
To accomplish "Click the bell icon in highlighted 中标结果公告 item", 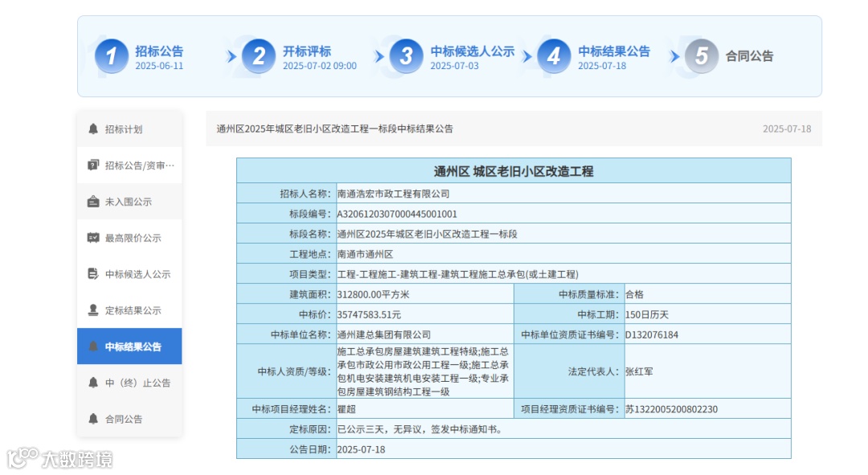I will click(x=93, y=346).
